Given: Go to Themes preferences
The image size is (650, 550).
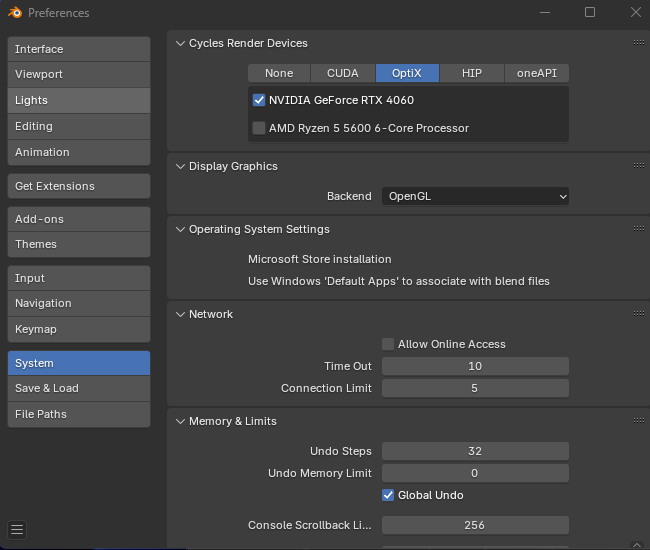Looking at the screenshot, I should click(79, 245).
